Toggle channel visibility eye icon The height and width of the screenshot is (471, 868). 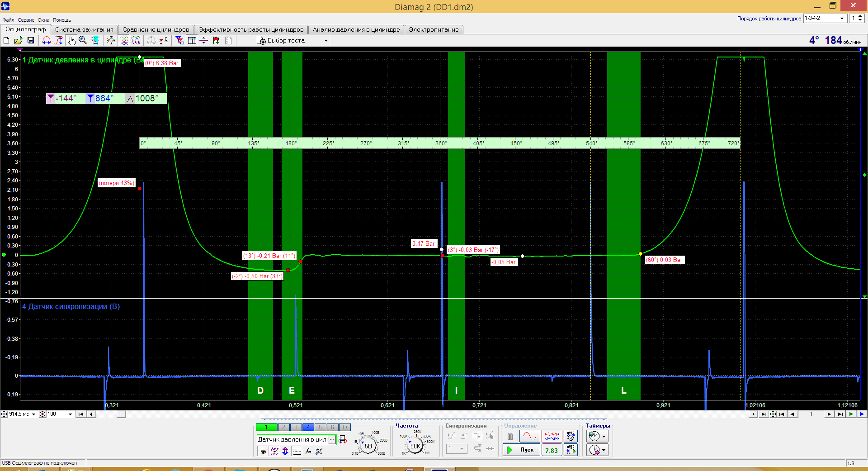point(263,451)
